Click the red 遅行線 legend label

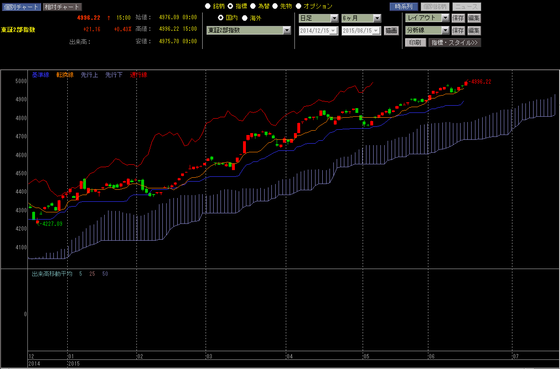click(138, 75)
